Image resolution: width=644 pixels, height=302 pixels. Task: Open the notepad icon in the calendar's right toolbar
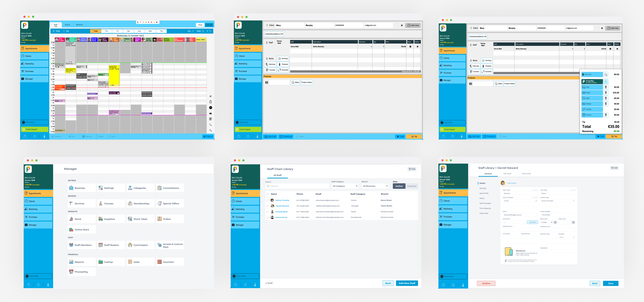pyautogui.click(x=210, y=119)
